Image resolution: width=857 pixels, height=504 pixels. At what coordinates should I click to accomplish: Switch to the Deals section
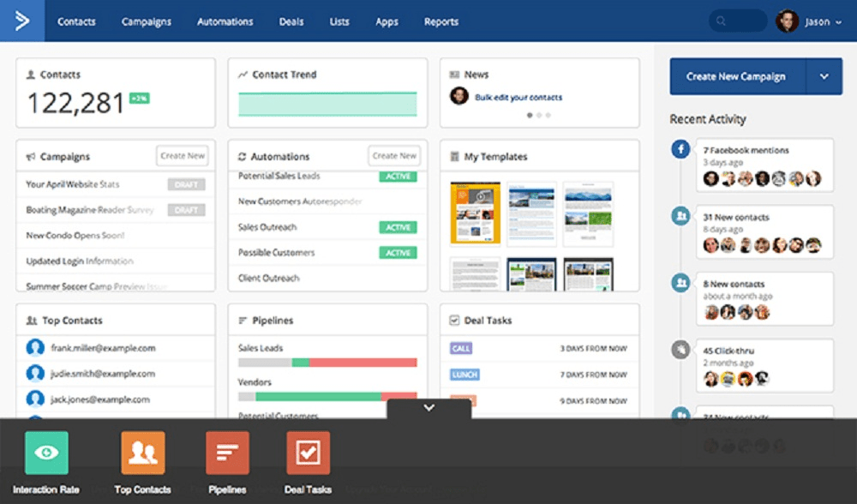(291, 21)
